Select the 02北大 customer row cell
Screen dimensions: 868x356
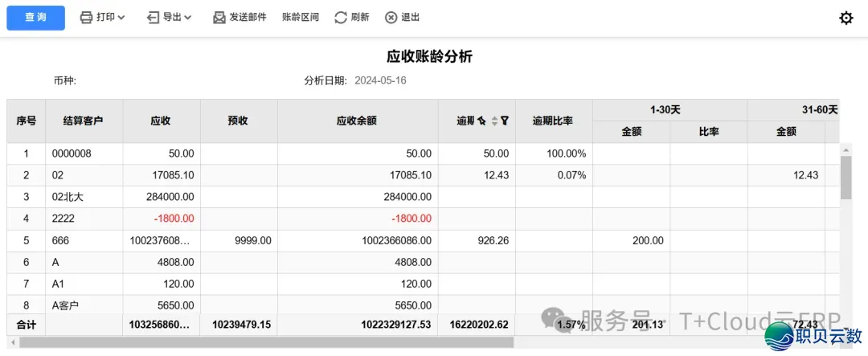pyautogui.click(x=84, y=197)
